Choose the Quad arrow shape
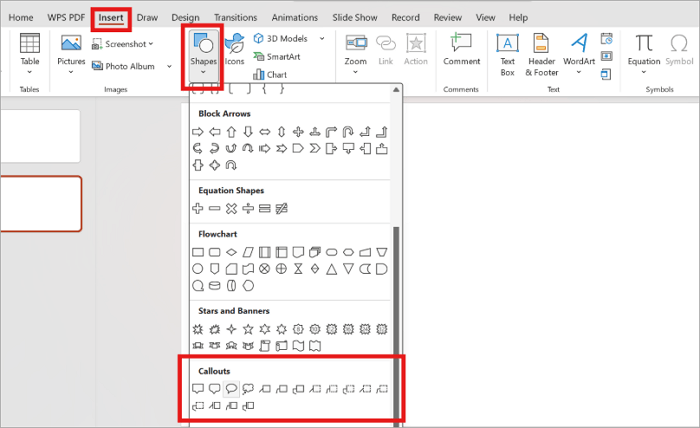 click(x=298, y=132)
